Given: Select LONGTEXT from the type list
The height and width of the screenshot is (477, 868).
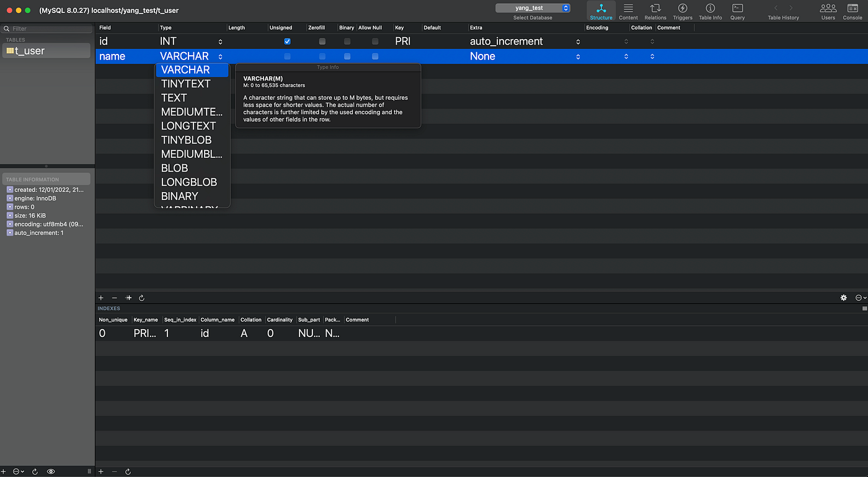Looking at the screenshot, I should tap(188, 126).
